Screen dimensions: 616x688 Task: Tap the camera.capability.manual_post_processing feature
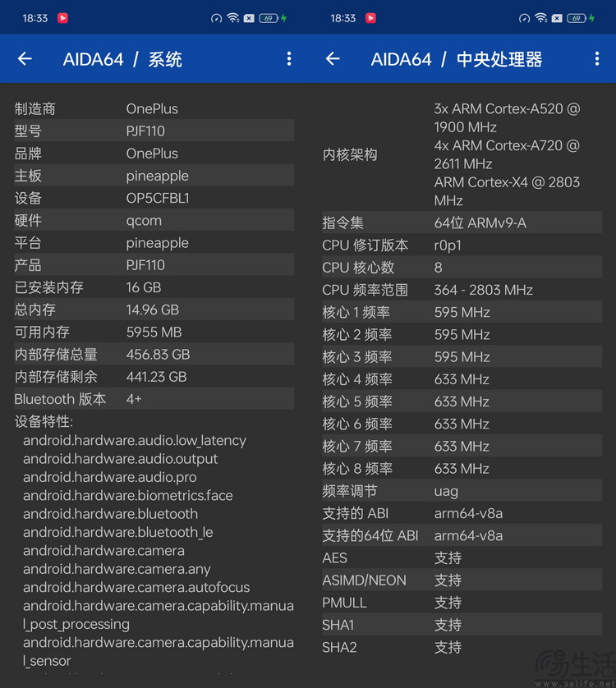tap(158, 615)
